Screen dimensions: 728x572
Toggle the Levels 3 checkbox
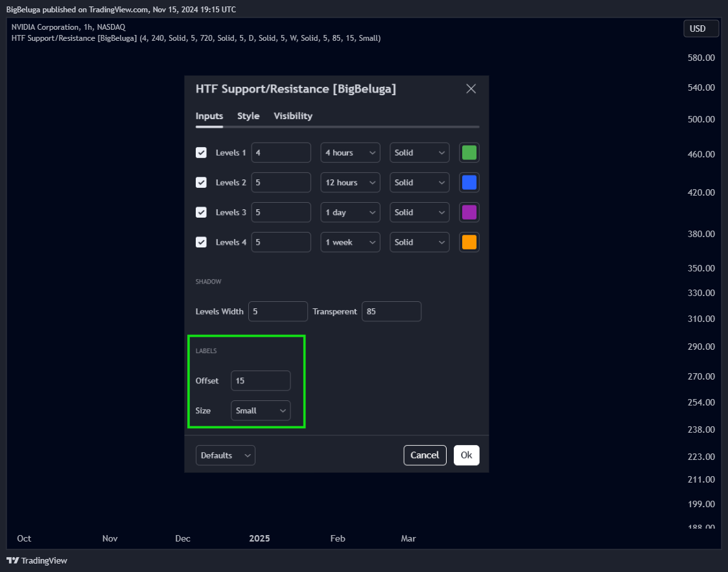pos(201,212)
